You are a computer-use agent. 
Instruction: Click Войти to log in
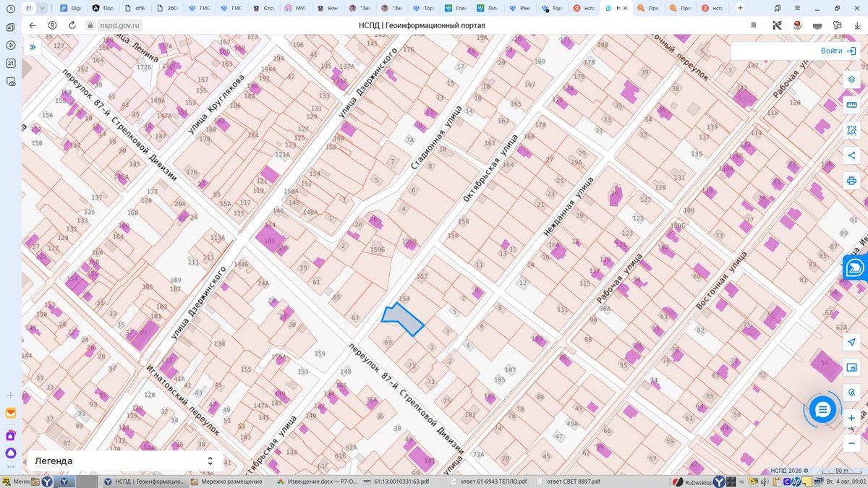pyautogui.click(x=839, y=51)
